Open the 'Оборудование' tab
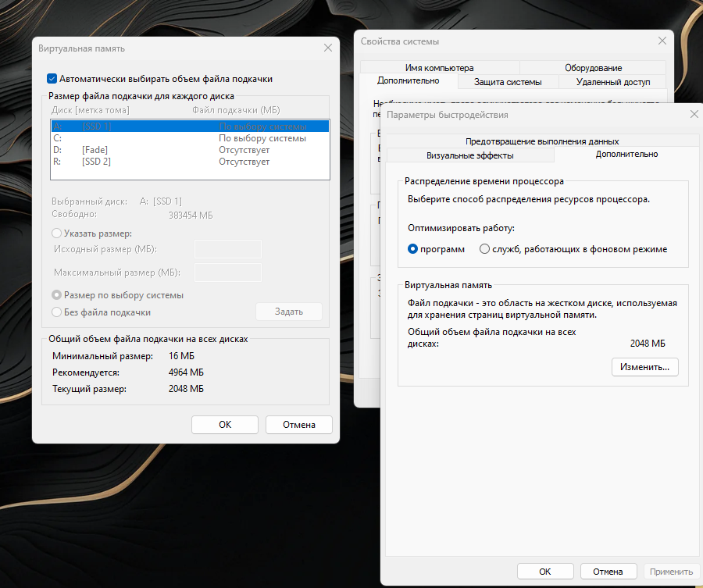This screenshot has width=703, height=588. pos(593,68)
